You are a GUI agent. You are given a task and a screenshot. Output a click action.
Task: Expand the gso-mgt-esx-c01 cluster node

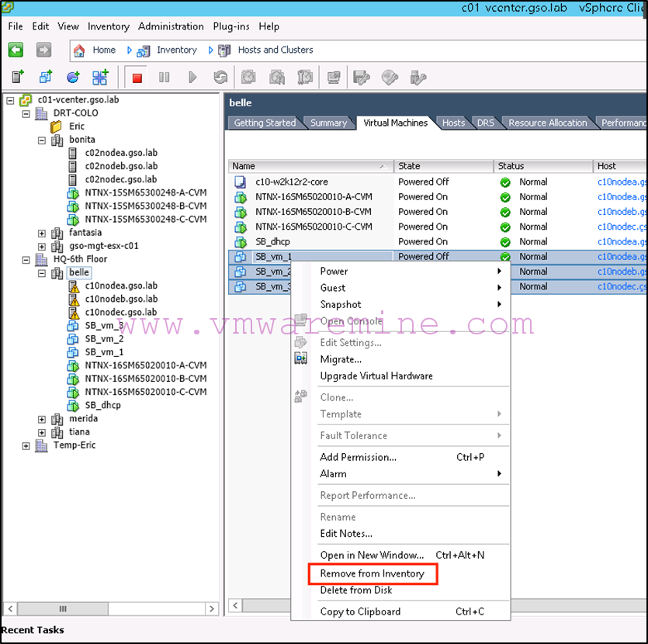42,247
